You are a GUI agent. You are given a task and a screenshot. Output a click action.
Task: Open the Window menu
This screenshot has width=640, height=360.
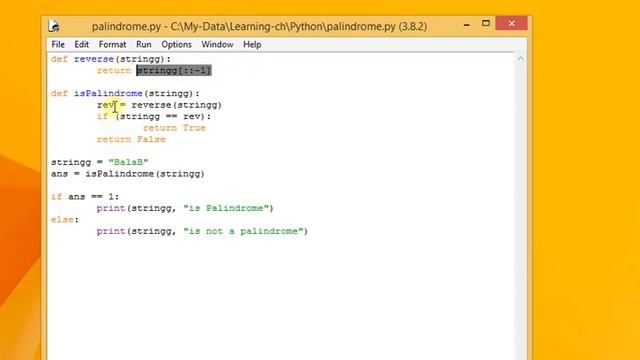tap(217, 44)
